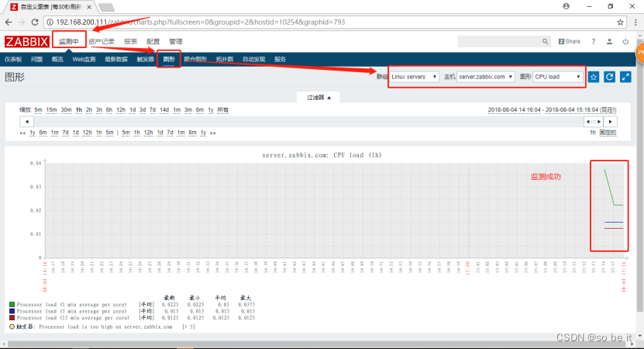This screenshot has height=349, width=644.
Task: Set zoom to 30m
Action: pos(66,110)
